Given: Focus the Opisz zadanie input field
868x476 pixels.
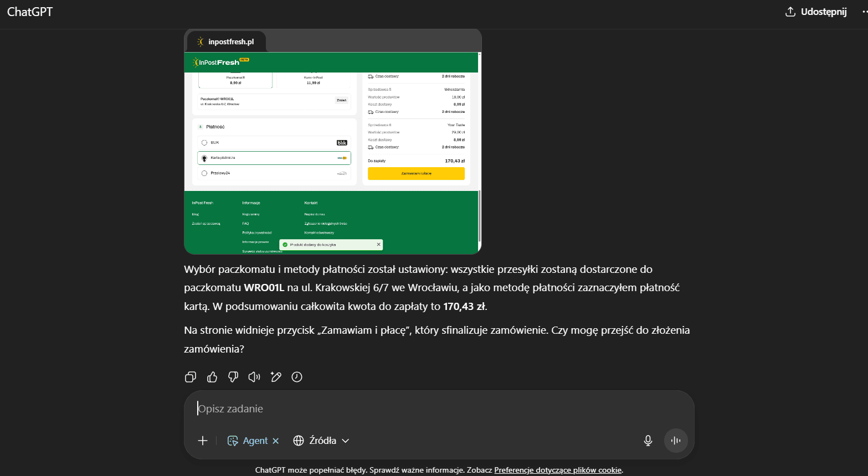Looking at the screenshot, I should click(x=439, y=408).
